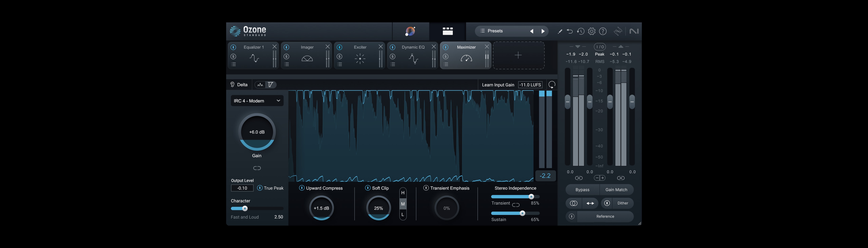Screen dimensions: 868x248
Task: Adjust the Sustain stereo independence slider
Action: (x=522, y=213)
